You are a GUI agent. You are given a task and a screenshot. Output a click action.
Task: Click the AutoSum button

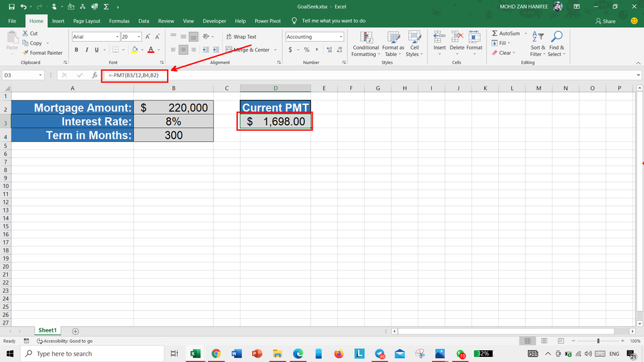click(505, 33)
